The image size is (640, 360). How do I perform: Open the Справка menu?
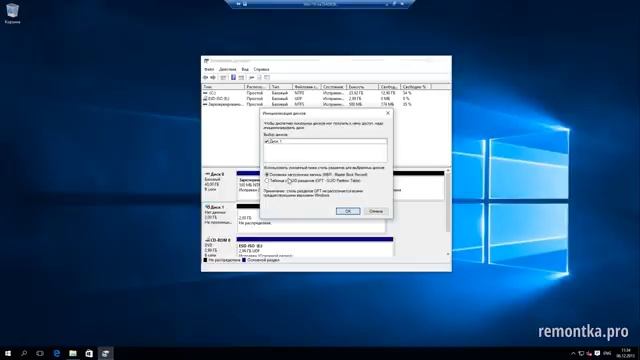[x=261, y=69]
